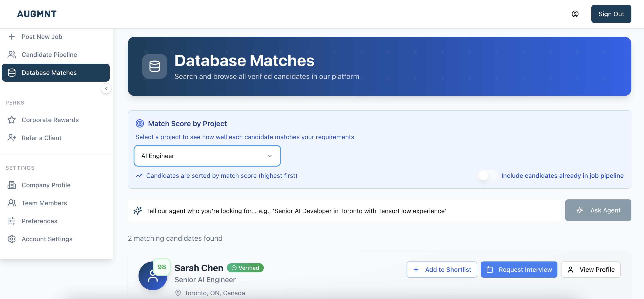Image resolution: width=644 pixels, height=299 pixels.
Task: Click the trending arrow sort icon
Action: point(139,176)
